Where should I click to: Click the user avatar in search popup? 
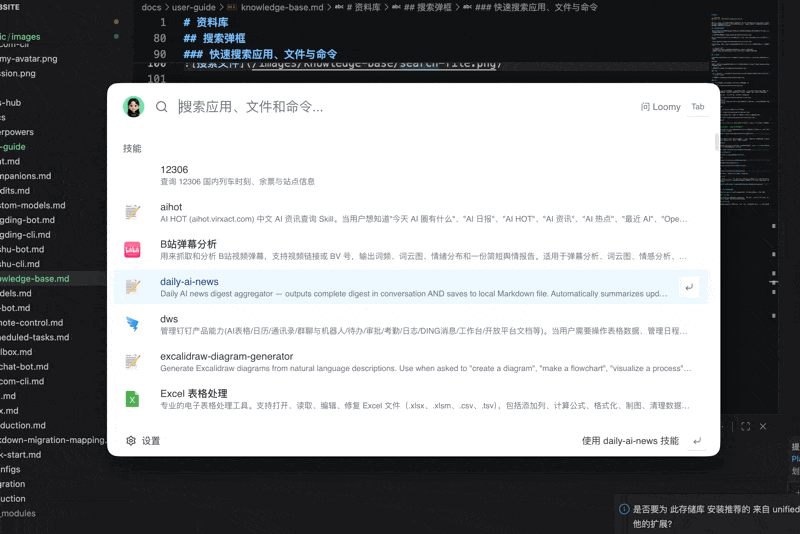[x=134, y=107]
